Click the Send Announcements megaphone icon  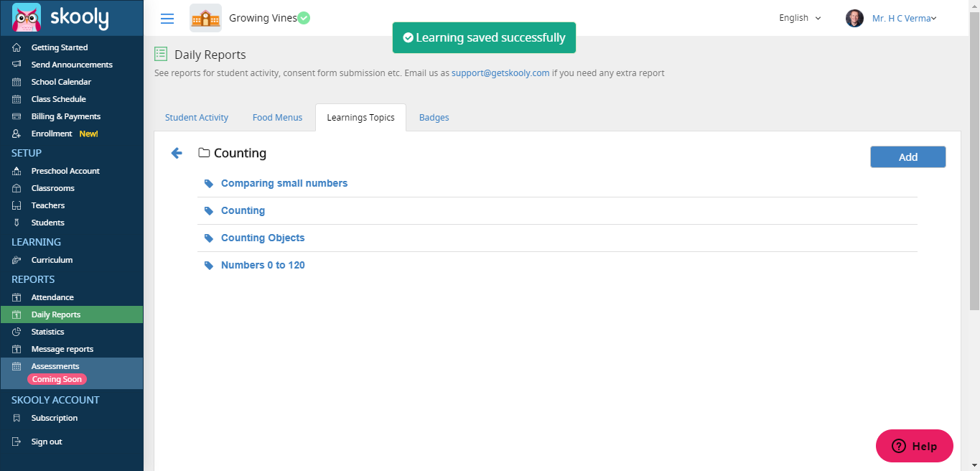17,65
